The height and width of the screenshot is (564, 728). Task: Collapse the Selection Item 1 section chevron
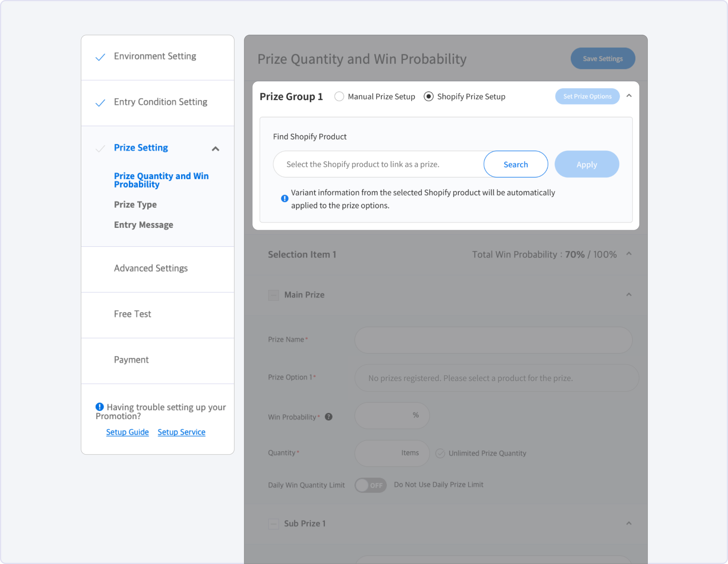[x=629, y=254]
